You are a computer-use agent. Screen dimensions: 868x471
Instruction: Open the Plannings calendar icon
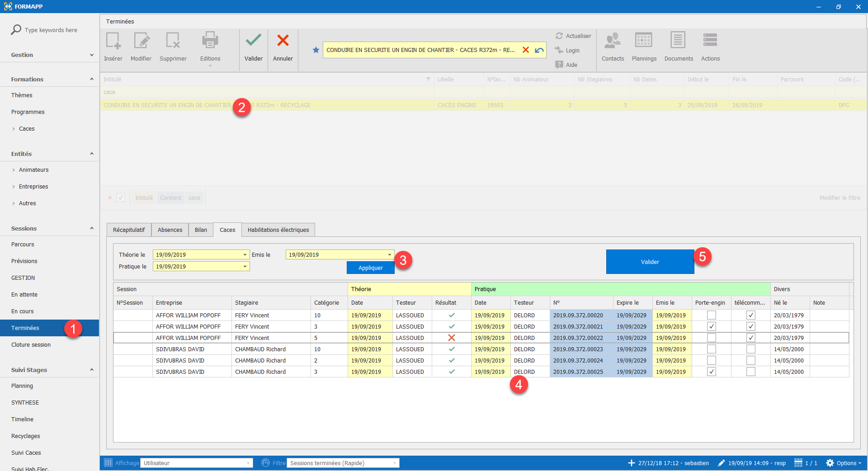[x=644, y=40]
